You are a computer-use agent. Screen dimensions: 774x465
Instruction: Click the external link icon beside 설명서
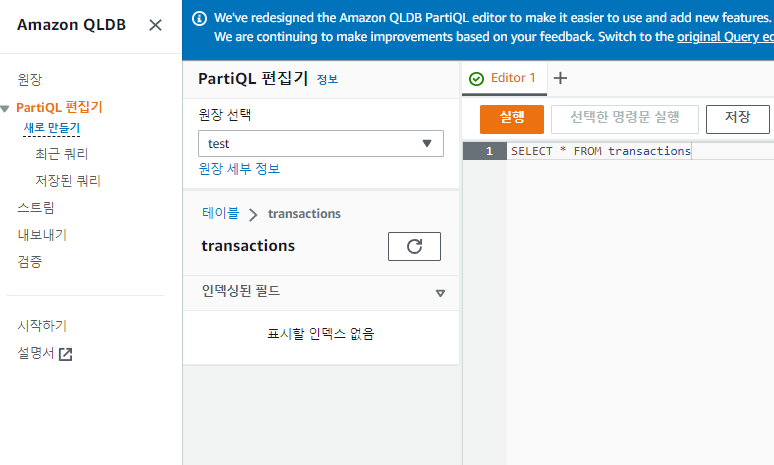(66, 353)
